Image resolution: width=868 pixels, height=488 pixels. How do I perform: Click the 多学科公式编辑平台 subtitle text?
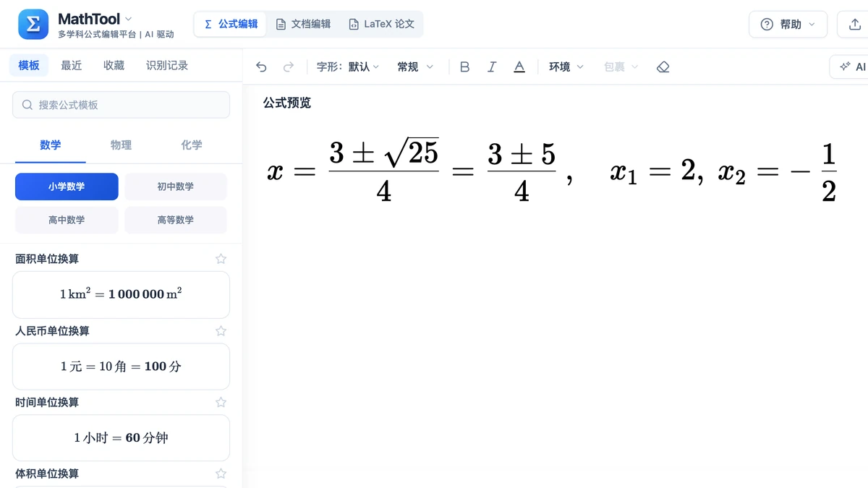(97, 34)
